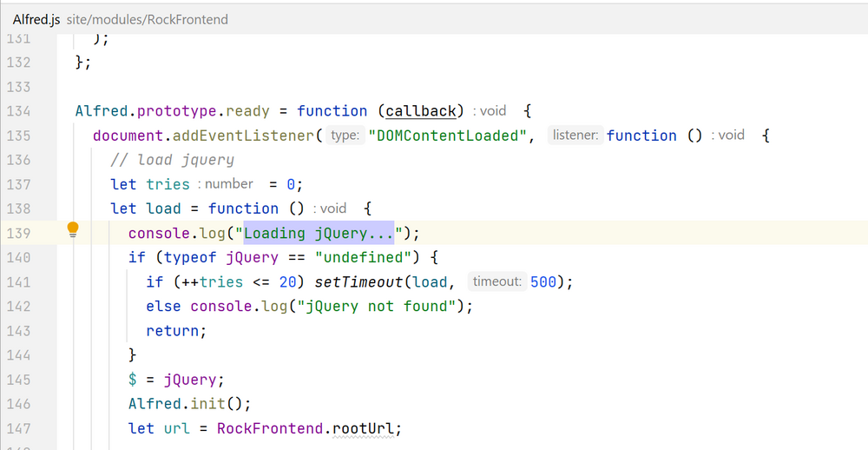Click the ": number" type hint after tries
This screenshot has height=450, width=868.
click(226, 184)
